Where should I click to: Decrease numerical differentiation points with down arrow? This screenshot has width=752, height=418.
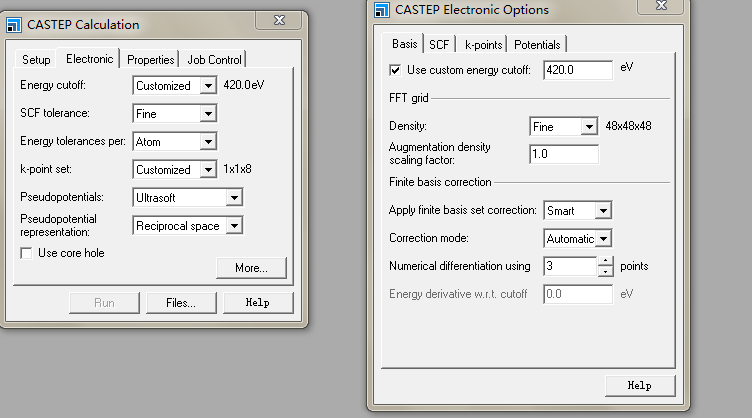tap(606, 271)
